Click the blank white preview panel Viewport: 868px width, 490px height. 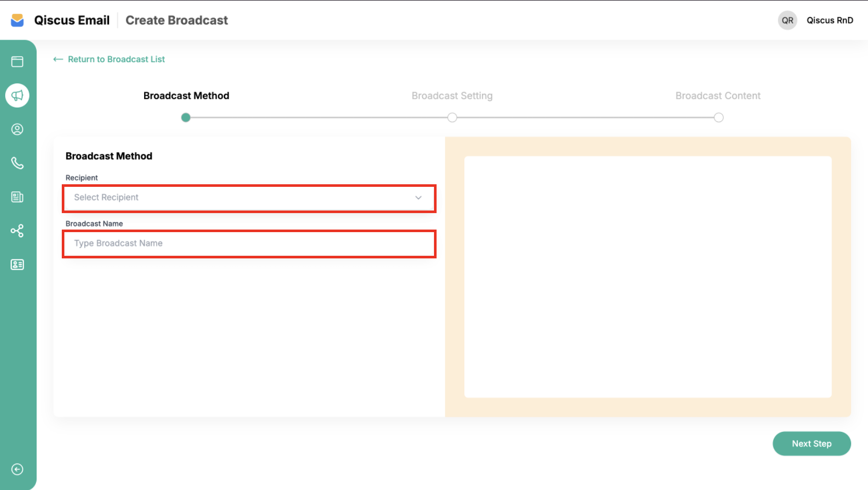(648, 277)
